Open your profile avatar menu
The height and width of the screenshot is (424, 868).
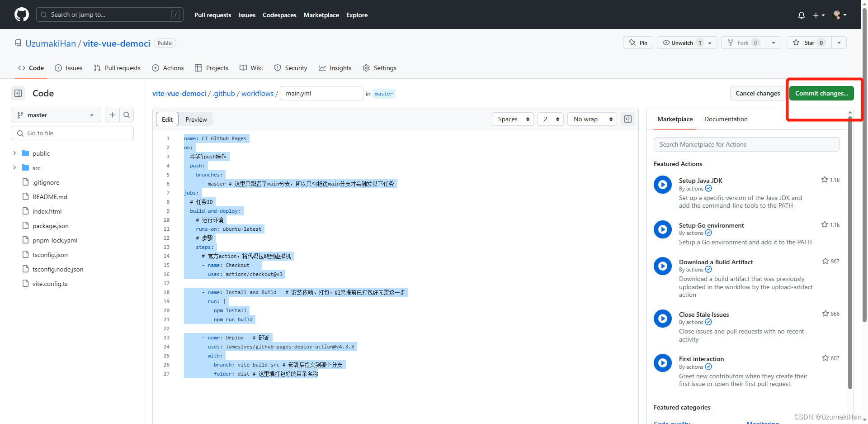(838, 15)
